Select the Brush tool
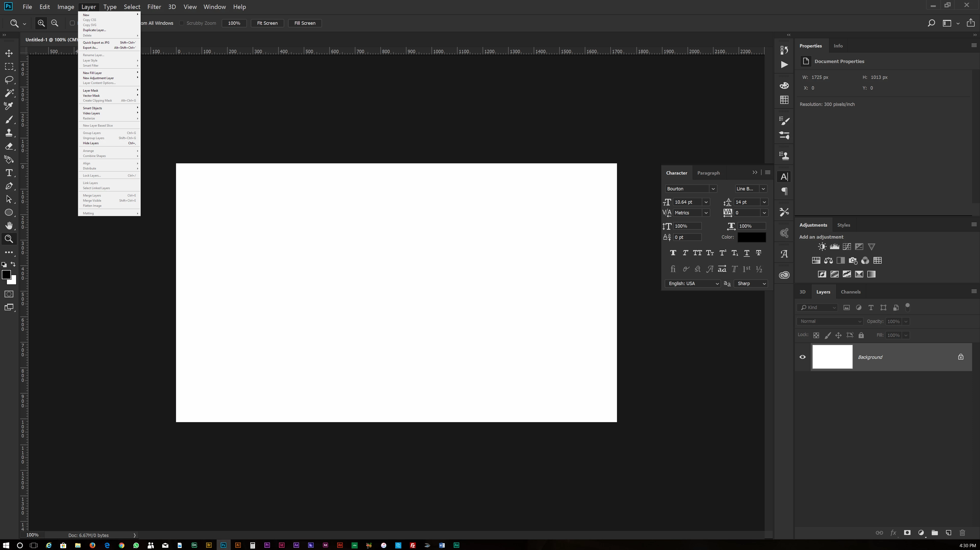Screen dimensions: 980x550 pyautogui.click(x=9, y=120)
